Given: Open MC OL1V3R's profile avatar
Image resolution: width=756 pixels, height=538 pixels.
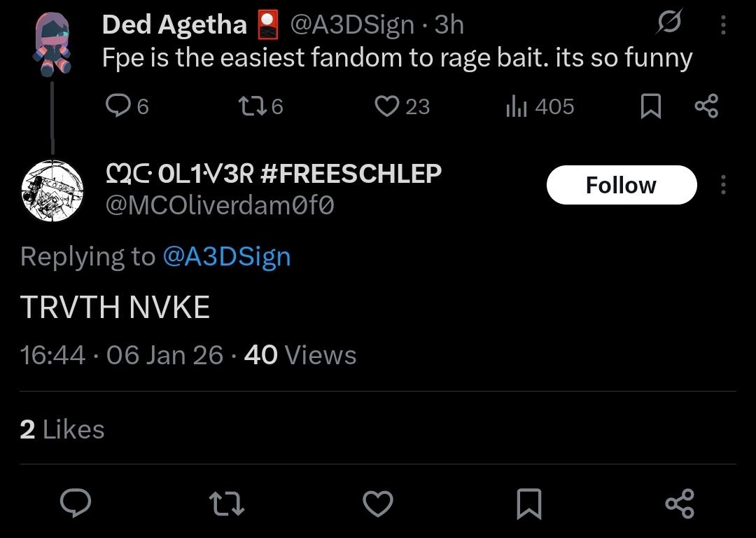Looking at the screenshot, I should [52, 191].
